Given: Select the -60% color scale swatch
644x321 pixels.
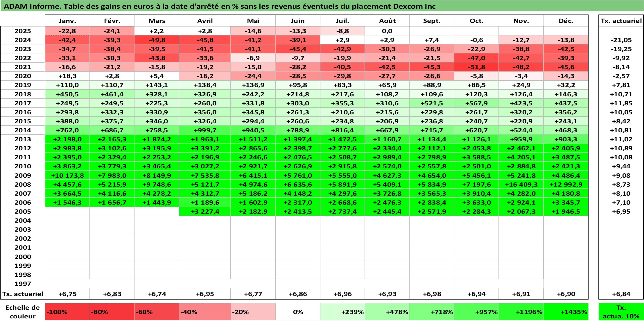Looking at the screenshot, I should [x=157, y=312].
